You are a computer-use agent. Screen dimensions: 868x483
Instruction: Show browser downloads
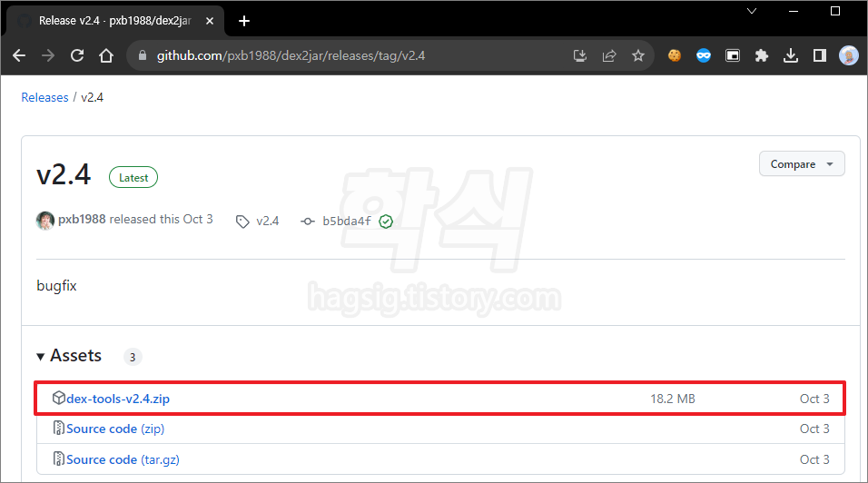(791, 55)
